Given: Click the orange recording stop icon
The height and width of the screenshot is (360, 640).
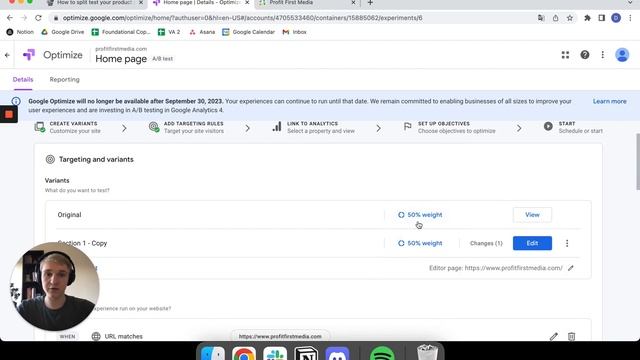Looking at the screenshot, I should [x=9, y=114].
